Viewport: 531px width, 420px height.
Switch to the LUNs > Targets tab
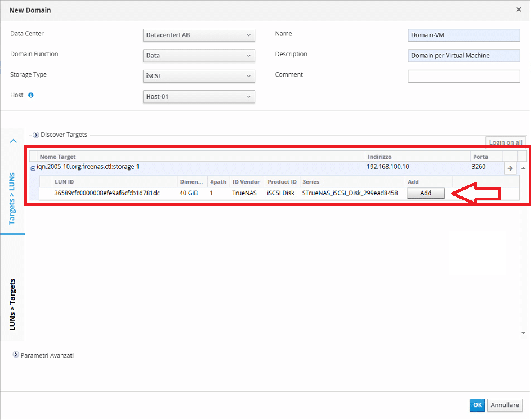[x=12, y=304]
